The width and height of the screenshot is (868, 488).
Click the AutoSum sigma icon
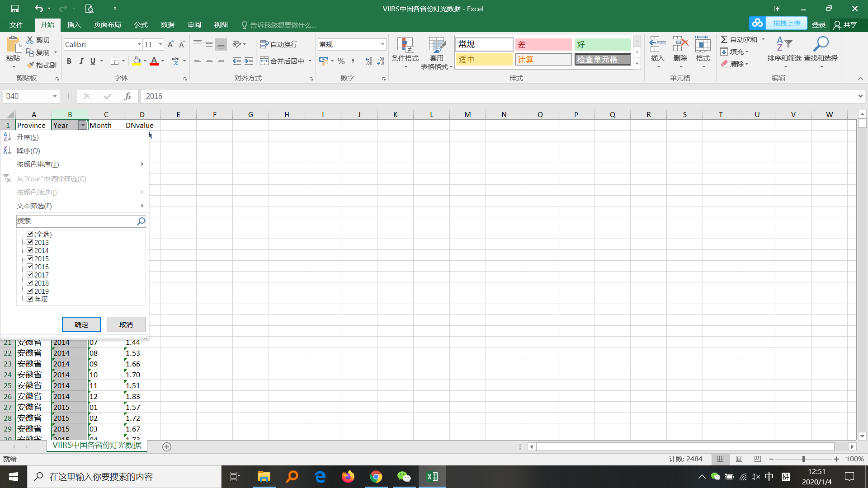coord(724,40)
